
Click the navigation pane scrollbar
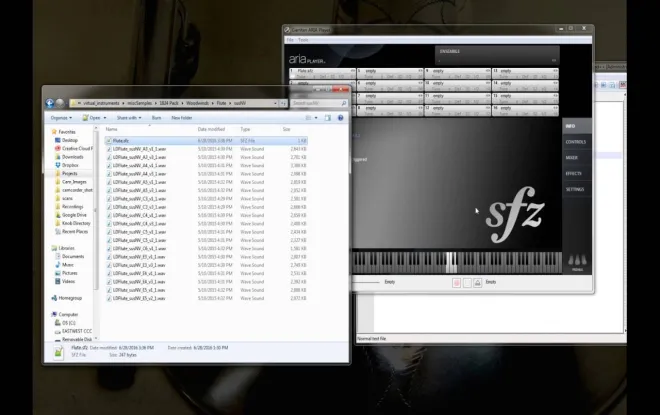[x=96, y=208]
